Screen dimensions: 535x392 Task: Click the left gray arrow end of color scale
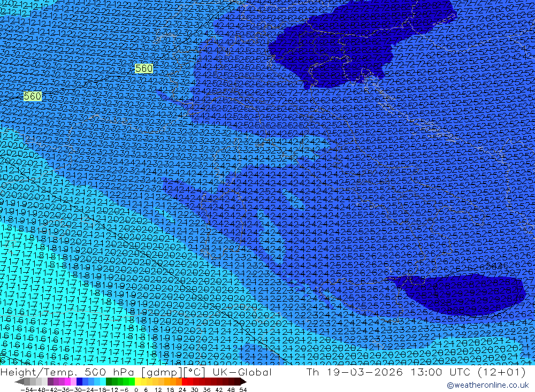click(x=19, y=382)
